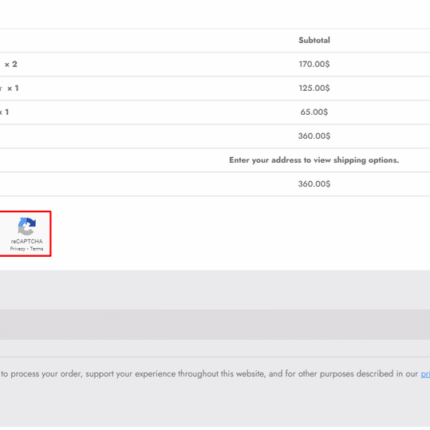Click the final 360.00$ order total
Screen dimensions: 430x430
coord(314,184)
